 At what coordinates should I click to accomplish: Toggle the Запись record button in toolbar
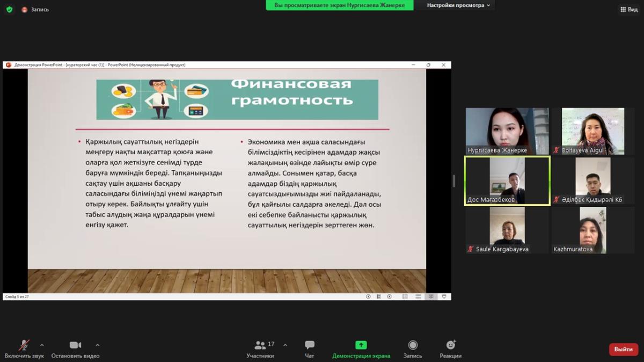click(x=413, y=345)
